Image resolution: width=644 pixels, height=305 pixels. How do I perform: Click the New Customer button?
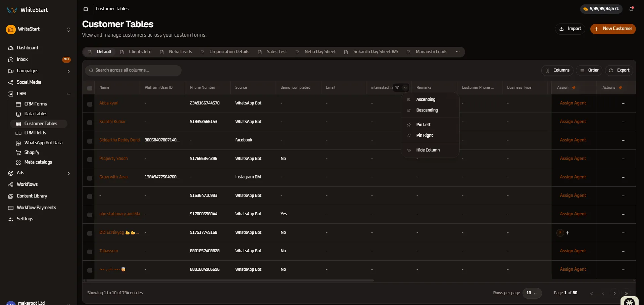(x=613, y=29)
